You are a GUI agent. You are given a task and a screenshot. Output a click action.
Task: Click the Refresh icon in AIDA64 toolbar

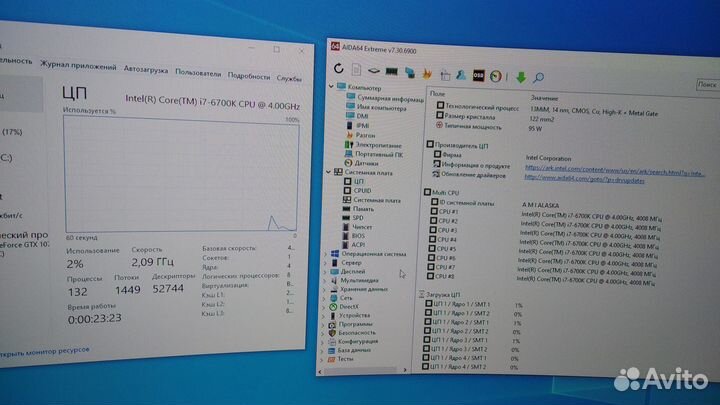(340, 68)
